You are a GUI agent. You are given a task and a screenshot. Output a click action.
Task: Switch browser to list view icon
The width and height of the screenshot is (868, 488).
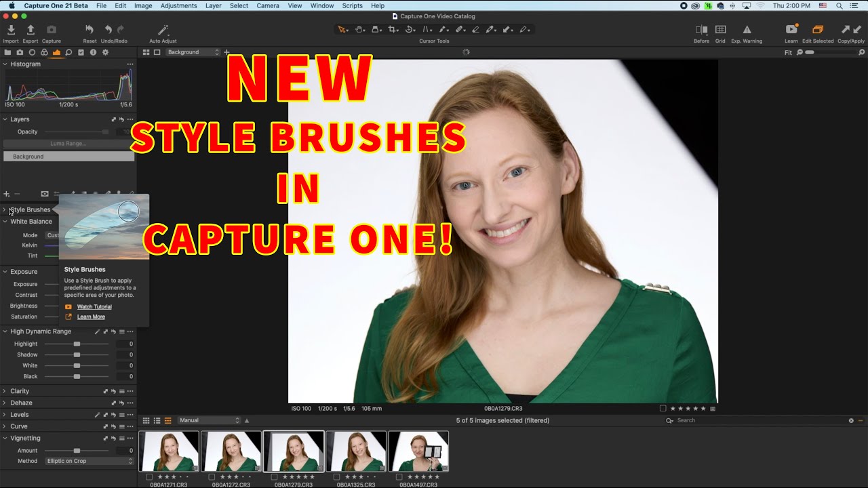point(157,420)
